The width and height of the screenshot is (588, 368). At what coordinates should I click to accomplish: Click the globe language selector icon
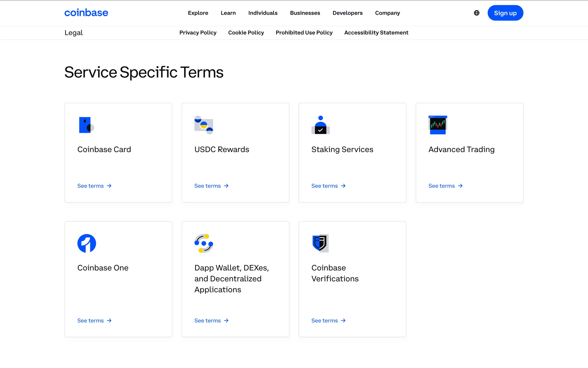pos(477,13)
